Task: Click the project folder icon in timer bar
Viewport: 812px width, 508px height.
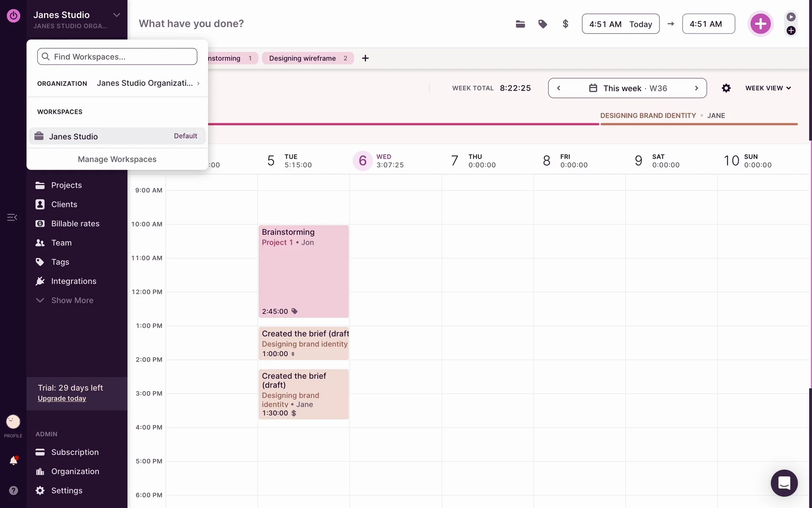Action: [520, 24]
